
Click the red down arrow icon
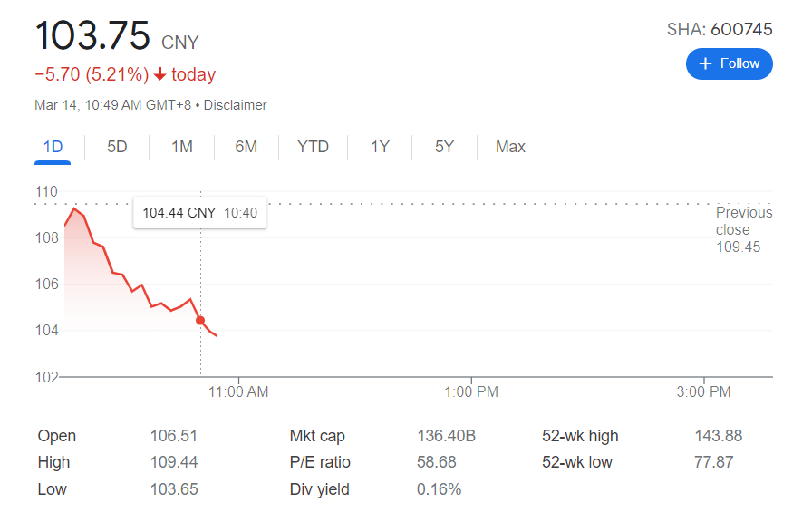coord(160,74)
